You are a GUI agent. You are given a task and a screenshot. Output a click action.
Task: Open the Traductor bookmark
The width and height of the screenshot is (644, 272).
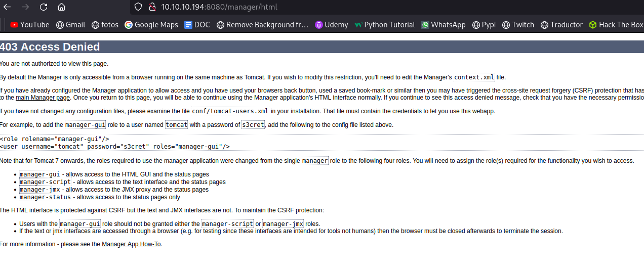pos(561,24)
